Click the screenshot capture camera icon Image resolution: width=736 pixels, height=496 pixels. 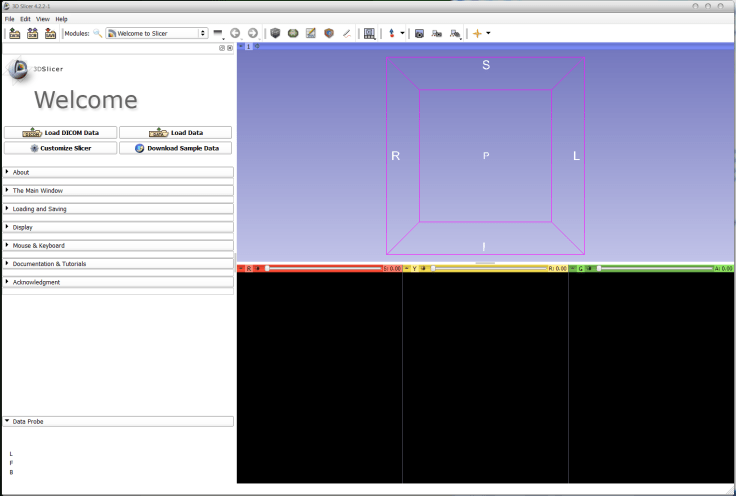(419, 33)
